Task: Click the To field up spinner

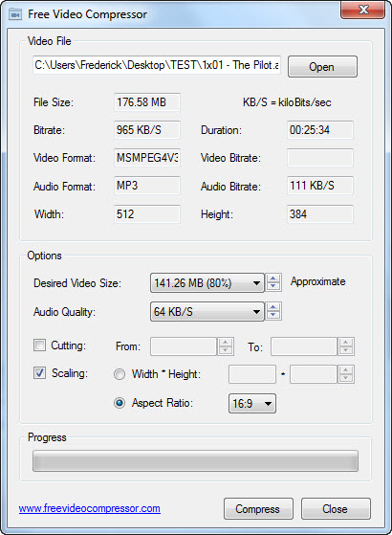Action: coord(346,343)
